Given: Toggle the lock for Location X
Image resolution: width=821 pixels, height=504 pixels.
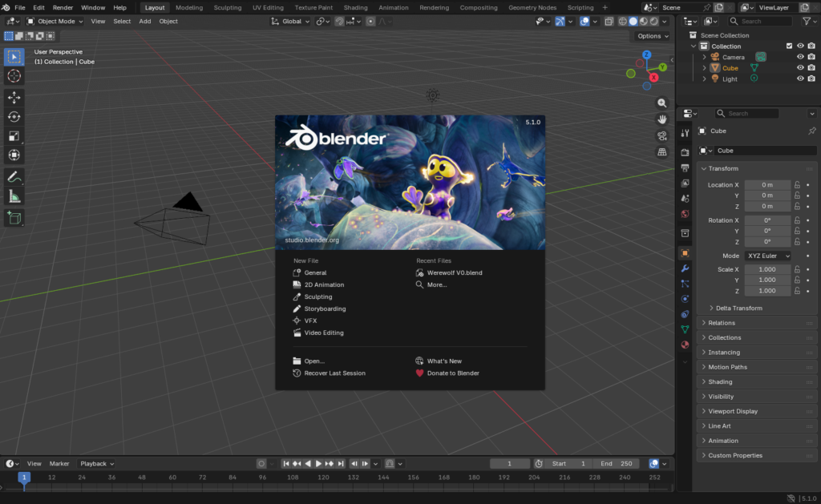Looking at the screenshot, I should (797, 185).
